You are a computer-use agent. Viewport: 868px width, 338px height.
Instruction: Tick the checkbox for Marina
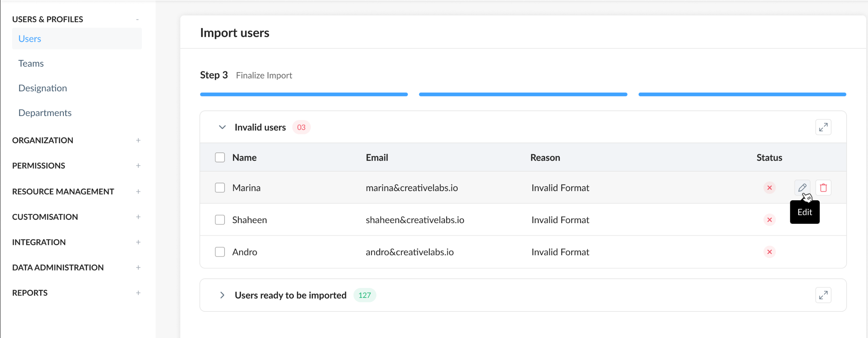(220, 188)
